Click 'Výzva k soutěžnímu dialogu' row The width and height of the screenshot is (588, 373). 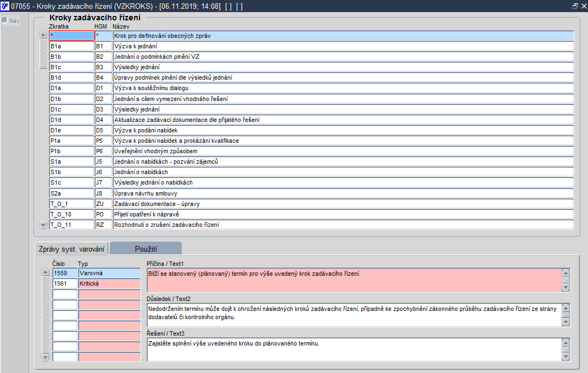point(343,88)
